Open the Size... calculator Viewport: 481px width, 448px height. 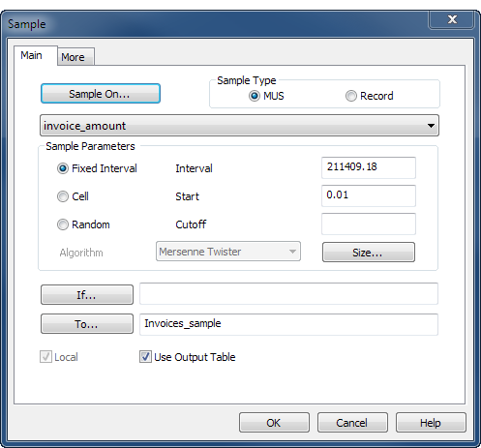click(x=369, y=253)
